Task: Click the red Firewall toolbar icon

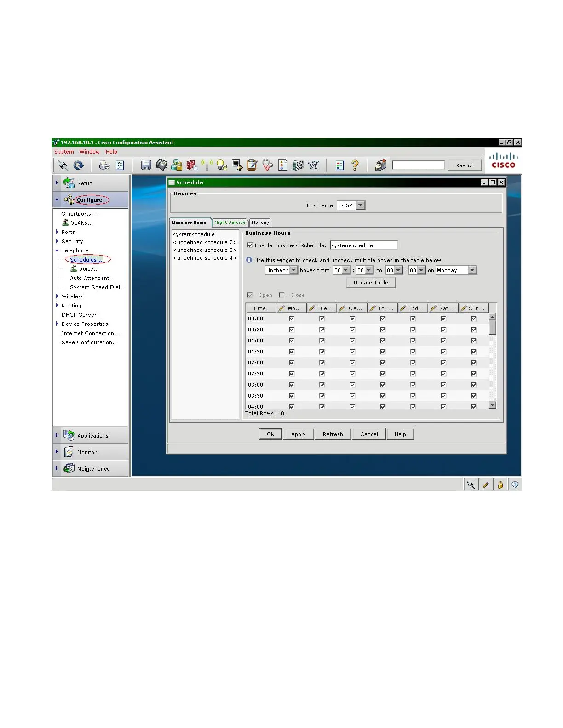Action: click(x=192, y=165)
